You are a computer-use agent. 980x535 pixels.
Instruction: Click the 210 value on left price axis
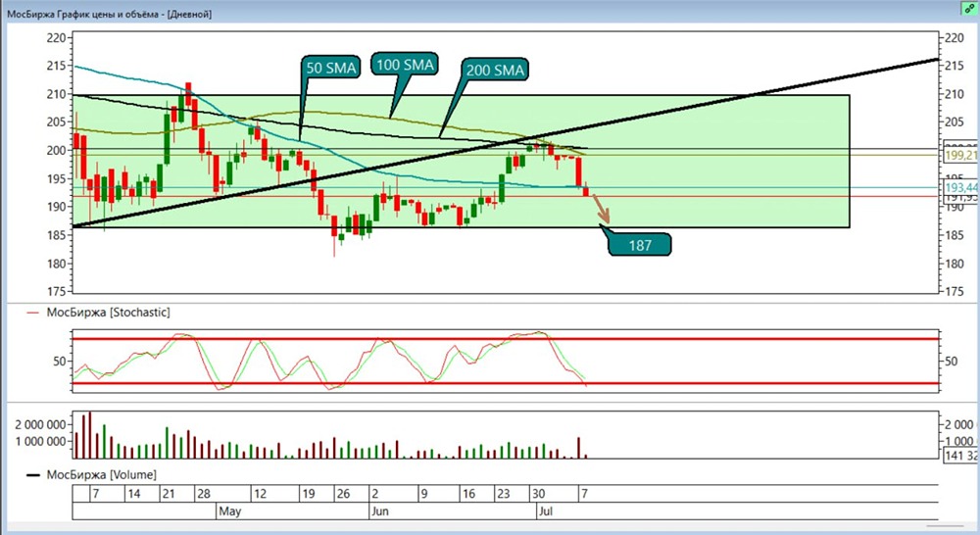56,94
